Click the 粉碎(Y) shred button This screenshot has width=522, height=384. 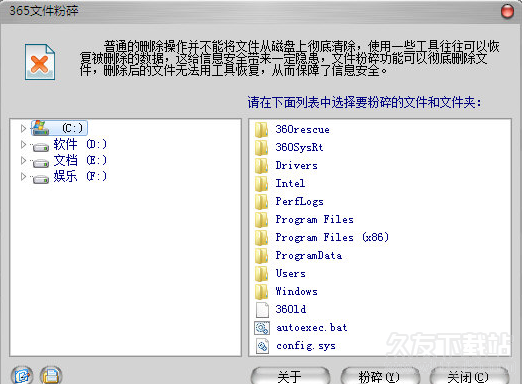point(380,377)
